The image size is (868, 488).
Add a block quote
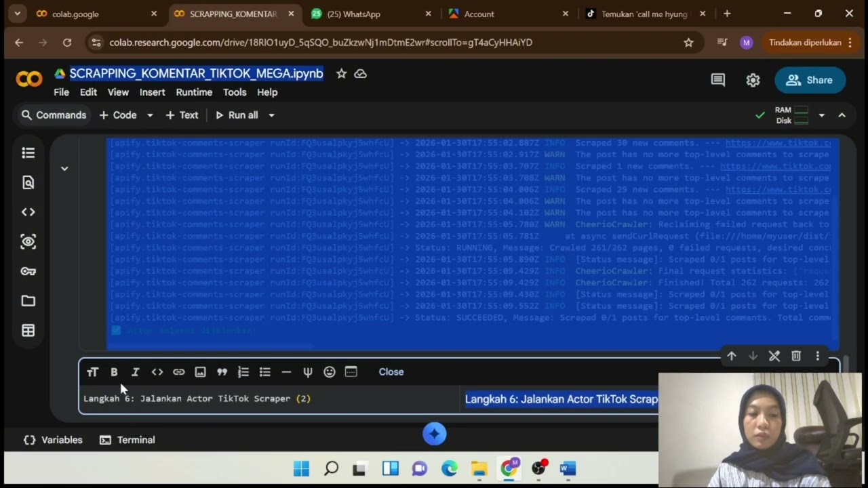(x=222, y=372)
